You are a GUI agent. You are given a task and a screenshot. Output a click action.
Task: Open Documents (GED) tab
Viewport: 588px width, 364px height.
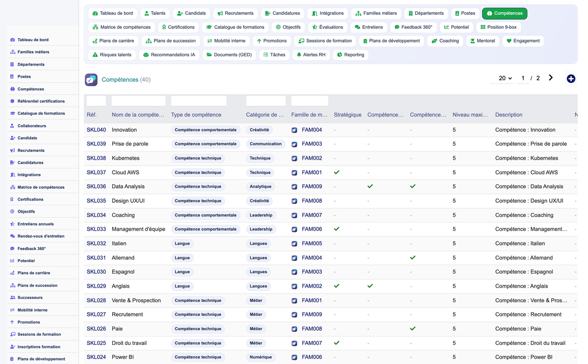coord(229,55)
